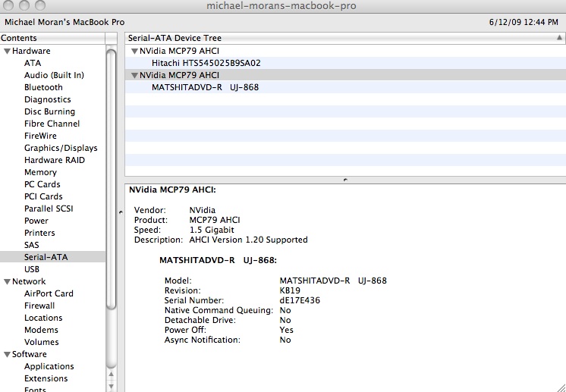Screen dimensions: 566x392
Task: Open Modems under Network
Action: click(41, 330)
